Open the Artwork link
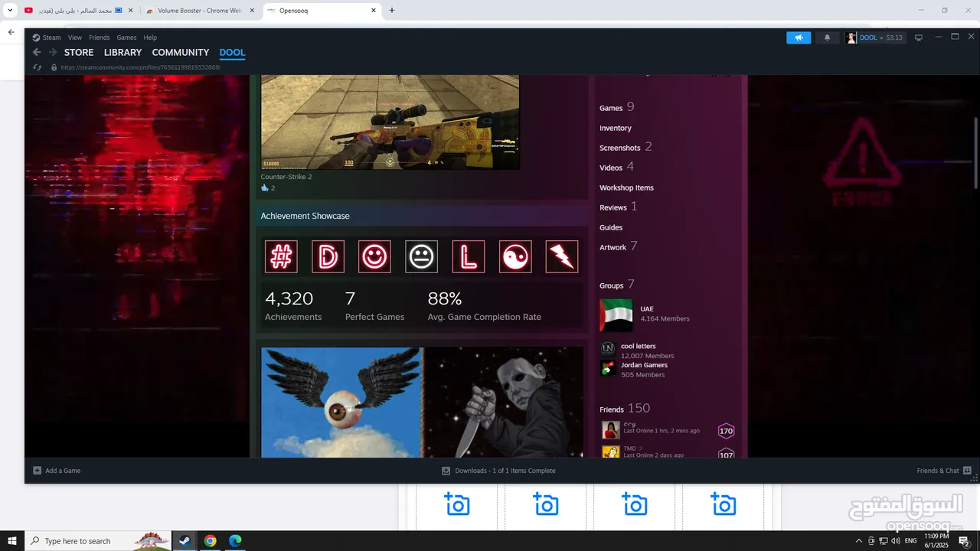Image resolution: width=980 pixels, height=551 pixels. coord(612,247)
